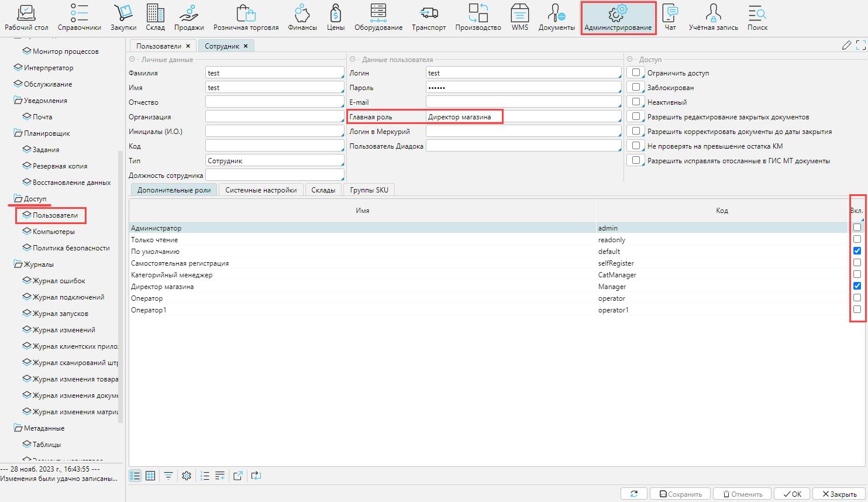Enable the Заблокирован checkbox

tap(636, 87)
